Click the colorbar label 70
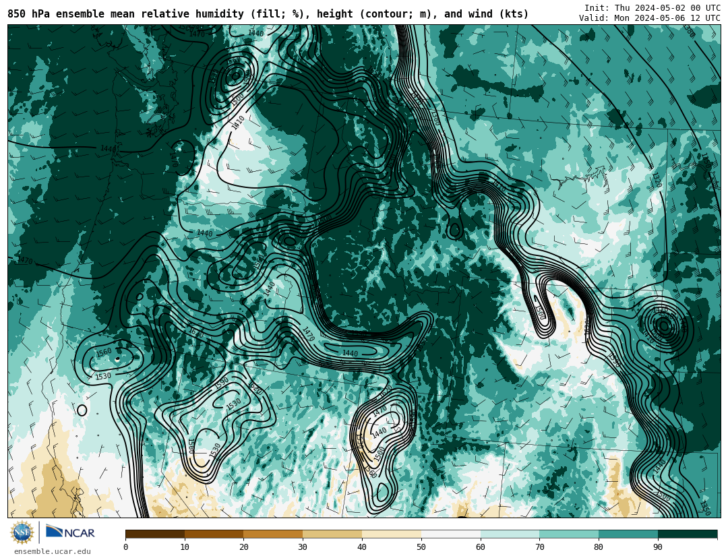 coord(539,547)
